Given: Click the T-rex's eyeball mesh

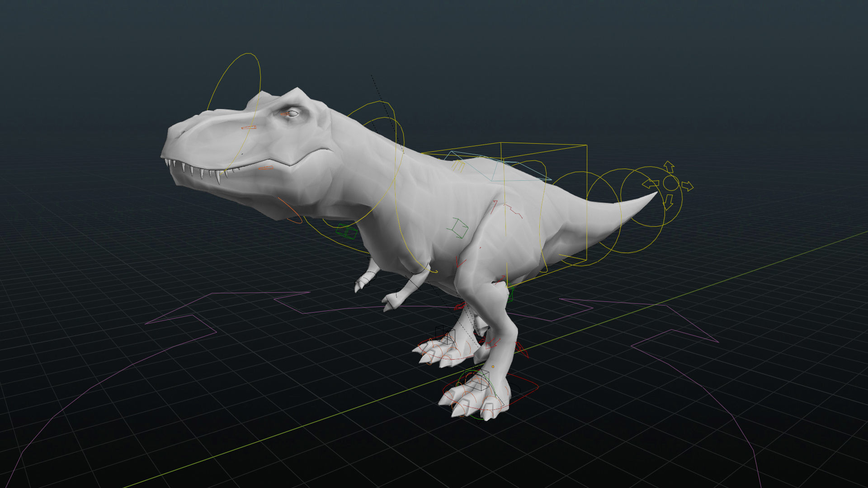Looking at the screenshot, I should [292, 113].
